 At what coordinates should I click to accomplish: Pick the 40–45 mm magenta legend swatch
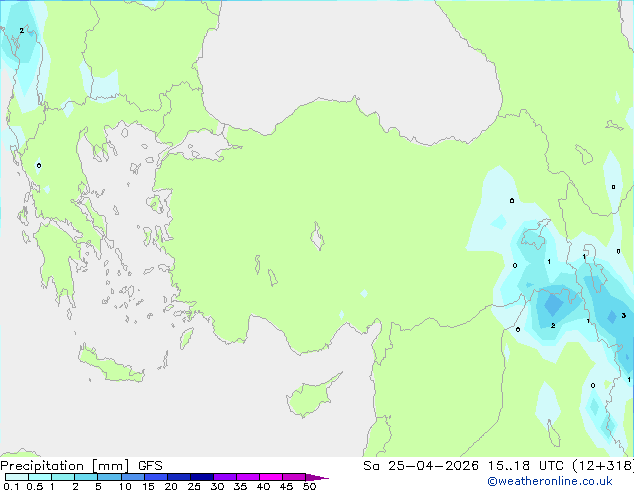pyautogui.click(x=271, y=477)
